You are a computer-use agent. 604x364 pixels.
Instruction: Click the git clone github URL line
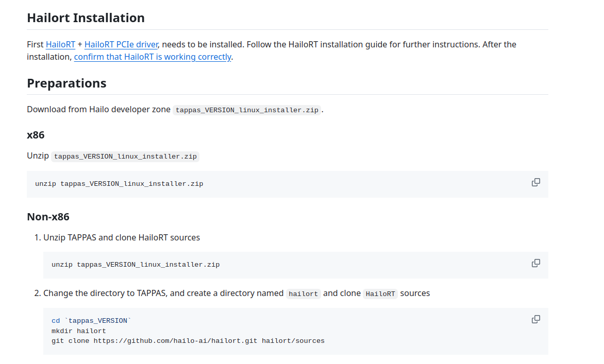[188, 341]
